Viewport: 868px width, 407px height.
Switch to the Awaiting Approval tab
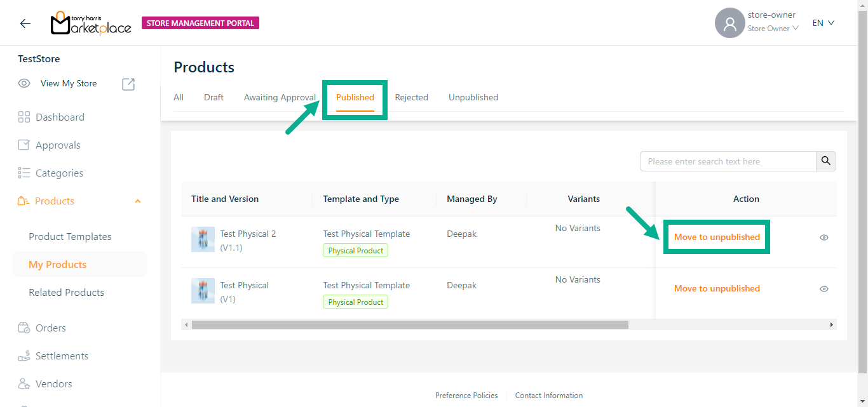[x=280, y=97]
